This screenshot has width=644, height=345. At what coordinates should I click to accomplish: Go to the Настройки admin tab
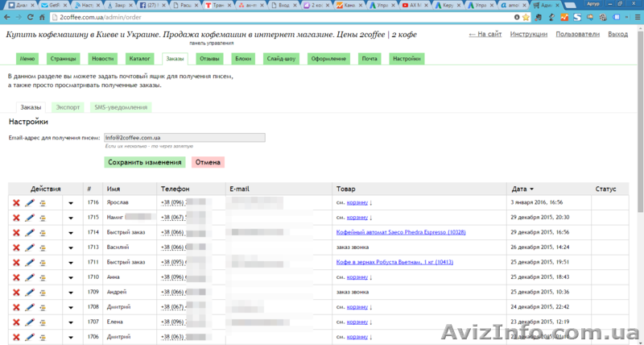point(405,59)
